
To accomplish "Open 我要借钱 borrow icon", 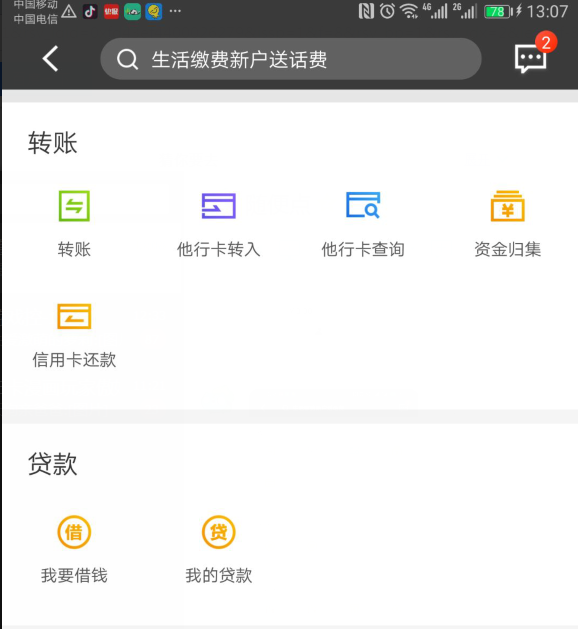I will [x=74, y=532].
